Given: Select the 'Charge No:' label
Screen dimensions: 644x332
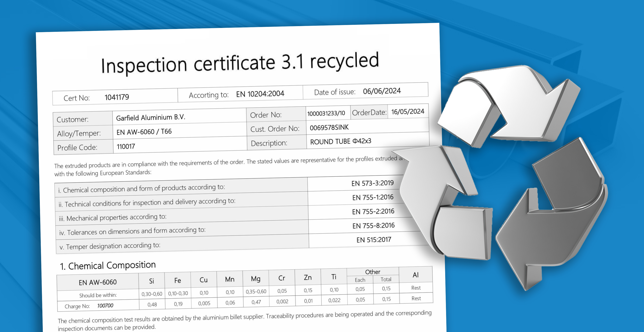Looking at the screenshot, I should pyautogui.click(x=77, y=306).
